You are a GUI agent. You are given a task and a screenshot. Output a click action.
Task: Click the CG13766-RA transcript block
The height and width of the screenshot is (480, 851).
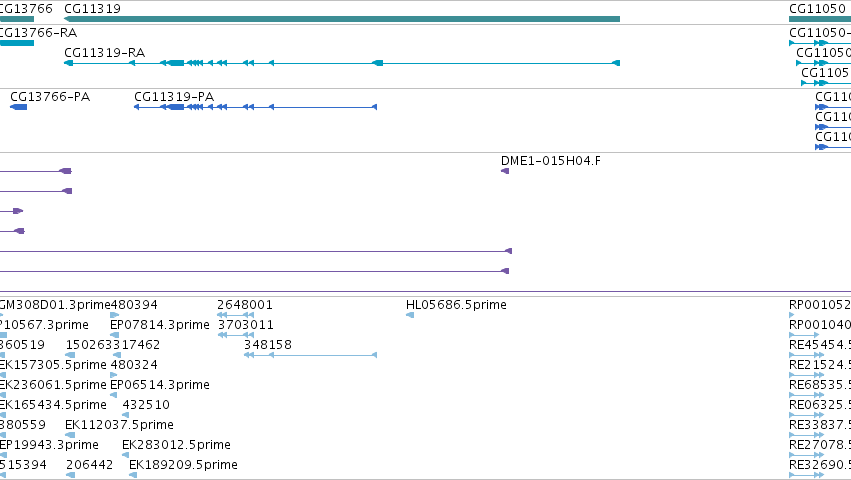tap(17, 43)
